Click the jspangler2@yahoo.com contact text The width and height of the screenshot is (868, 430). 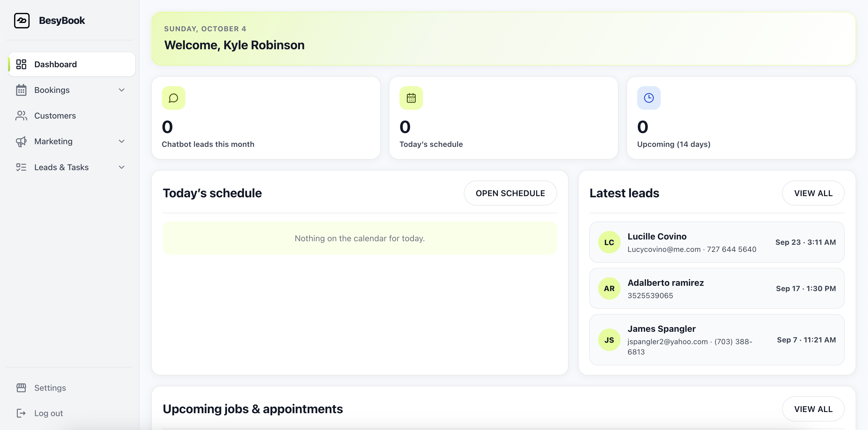(x=668, y=342)
